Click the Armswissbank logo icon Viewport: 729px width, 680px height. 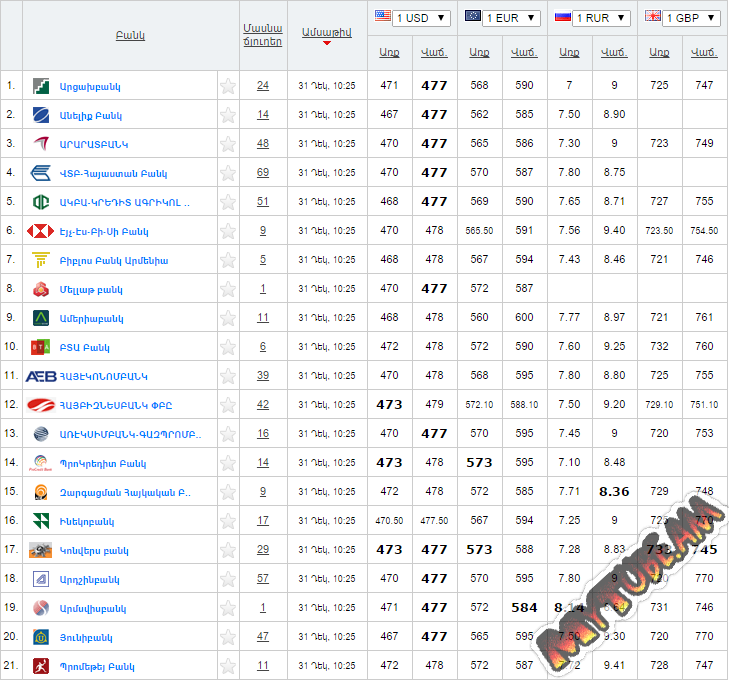coord(41,608)
